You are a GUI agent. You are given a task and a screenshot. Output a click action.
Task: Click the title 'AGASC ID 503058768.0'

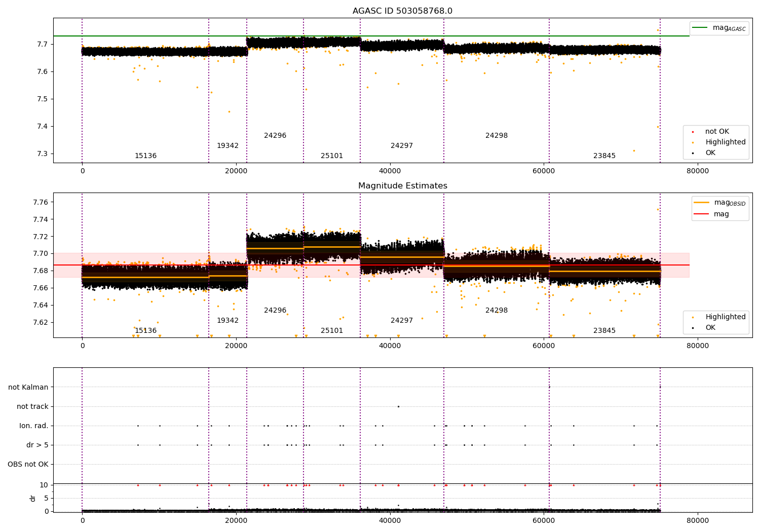coord(402,11)
